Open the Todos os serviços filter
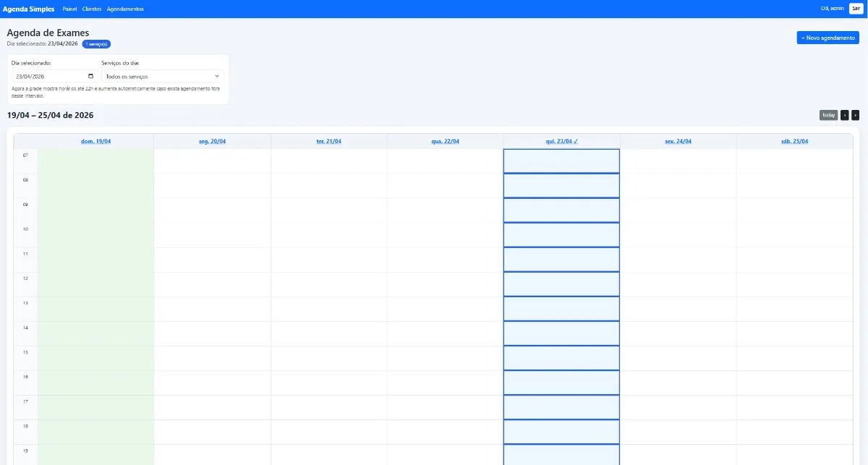This screenshot has height=465, width=868. [159, 76]
